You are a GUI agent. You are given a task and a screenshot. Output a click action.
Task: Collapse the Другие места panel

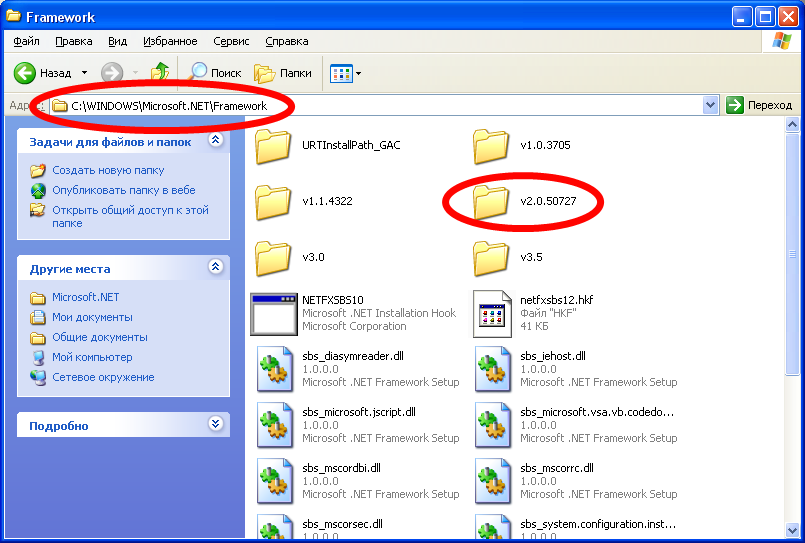216,267
